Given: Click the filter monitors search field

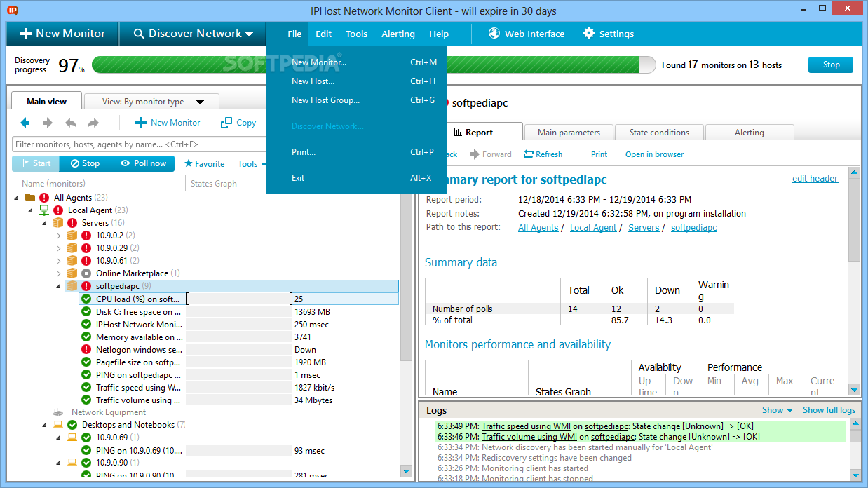Looking at the screenshot, I should [x=140, y=144].
